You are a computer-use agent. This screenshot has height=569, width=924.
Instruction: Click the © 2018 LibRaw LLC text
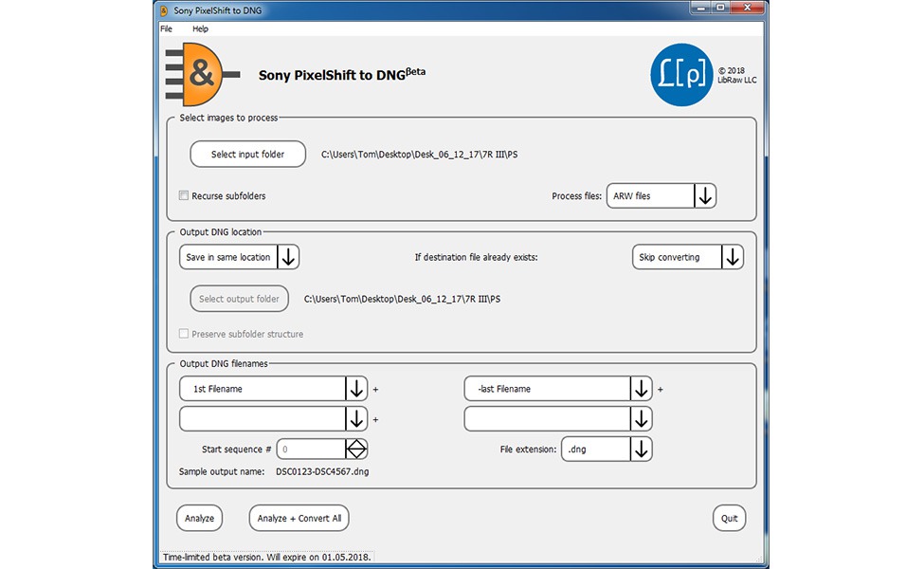point(736,75)
